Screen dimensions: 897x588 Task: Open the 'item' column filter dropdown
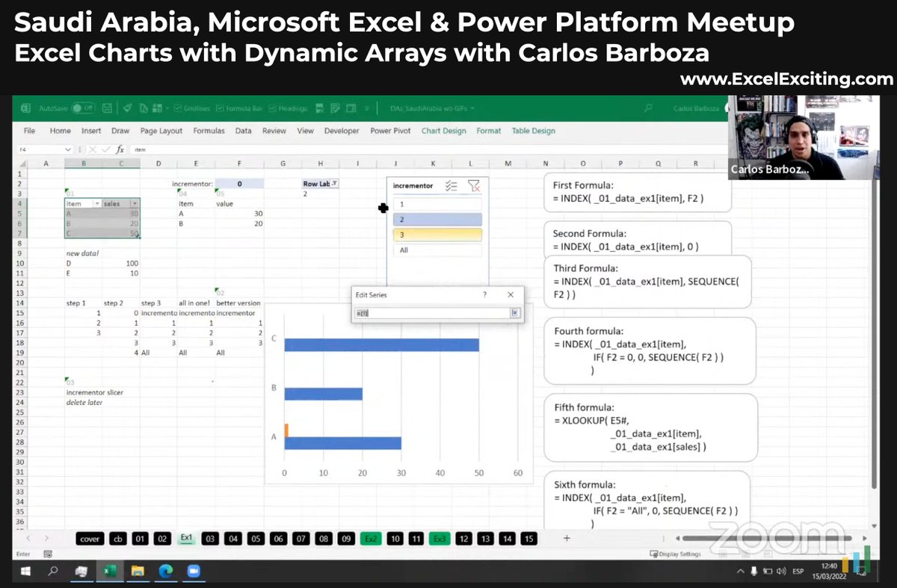(96, 203)
